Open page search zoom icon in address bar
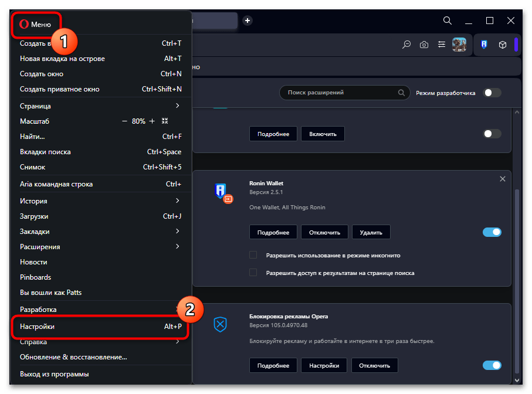 406,45
